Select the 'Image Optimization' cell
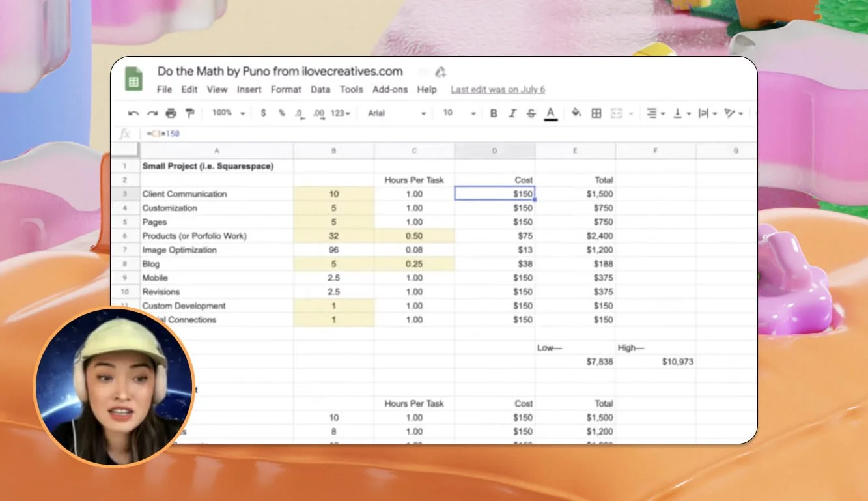This screenshot has height=501, width=868. pos(217,250)
